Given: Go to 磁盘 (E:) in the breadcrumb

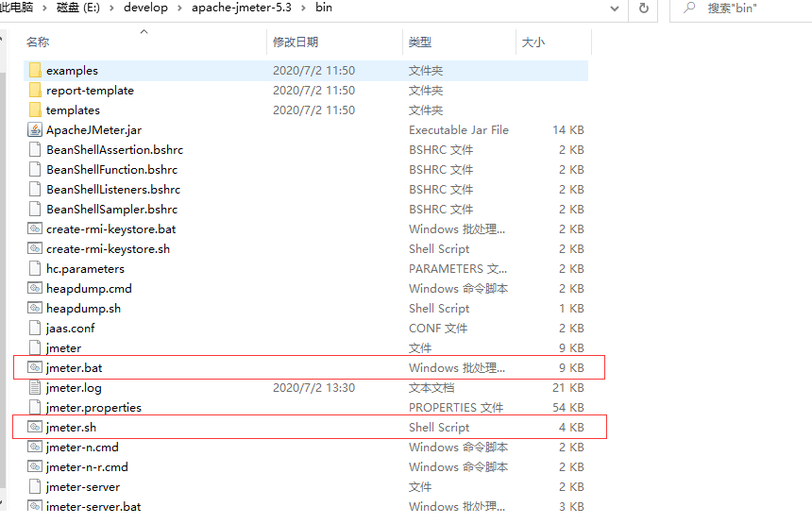Looking at the screenshot, I should tap(78, 8).
